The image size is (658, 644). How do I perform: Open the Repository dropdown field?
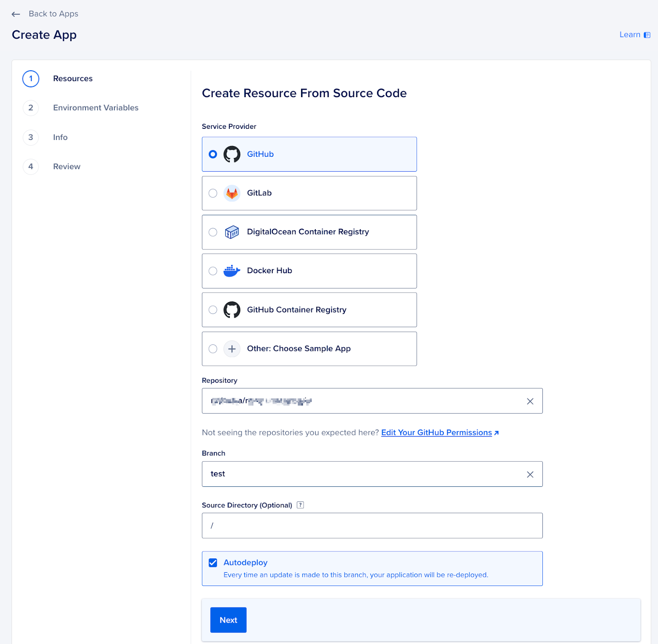(x=372, y=401)
